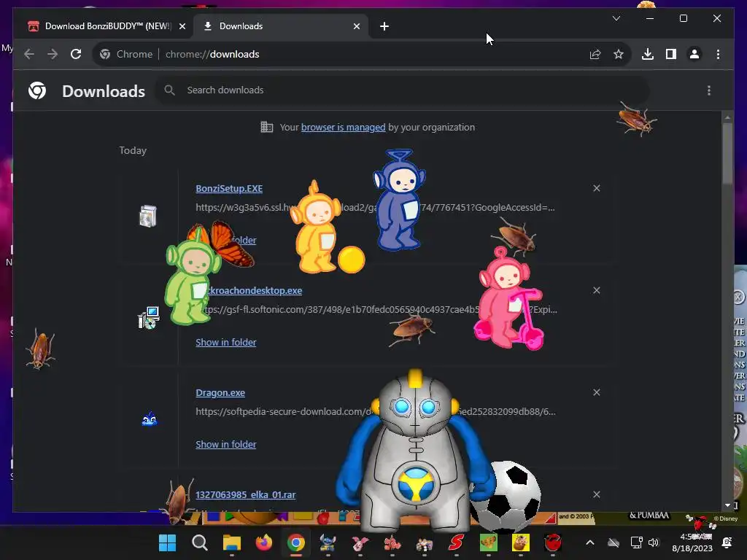Click the Dragon.exe file icon
Image resolution: width=747 pixels, height=560 pixels.
(x=150, y=419)
